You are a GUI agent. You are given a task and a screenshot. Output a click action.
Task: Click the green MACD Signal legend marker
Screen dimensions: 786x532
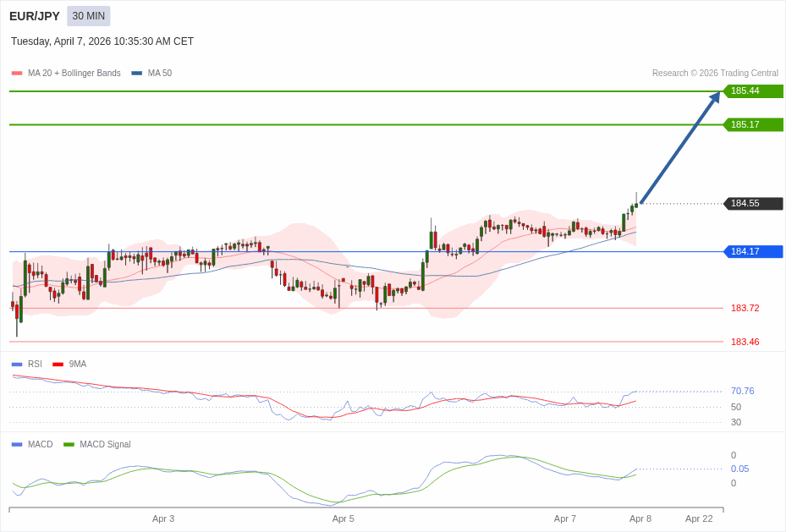click(x=69, y=445)
